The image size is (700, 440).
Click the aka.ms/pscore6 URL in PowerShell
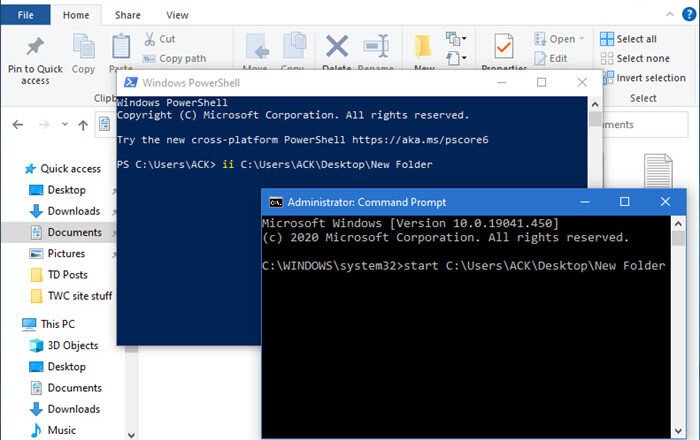coord(420,140)
